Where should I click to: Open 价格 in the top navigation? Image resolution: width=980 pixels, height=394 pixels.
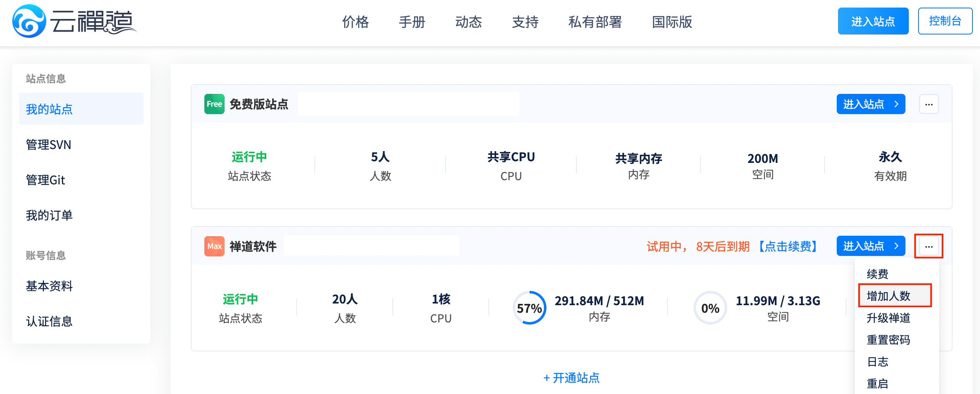(355, 22)
